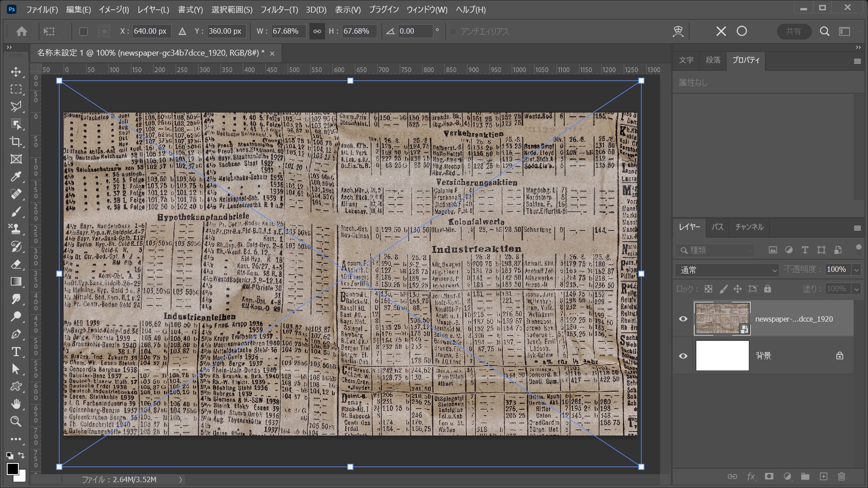Select the Zoom tool
The width and height of the screenshot is (868, 488).
pos(16,422)
